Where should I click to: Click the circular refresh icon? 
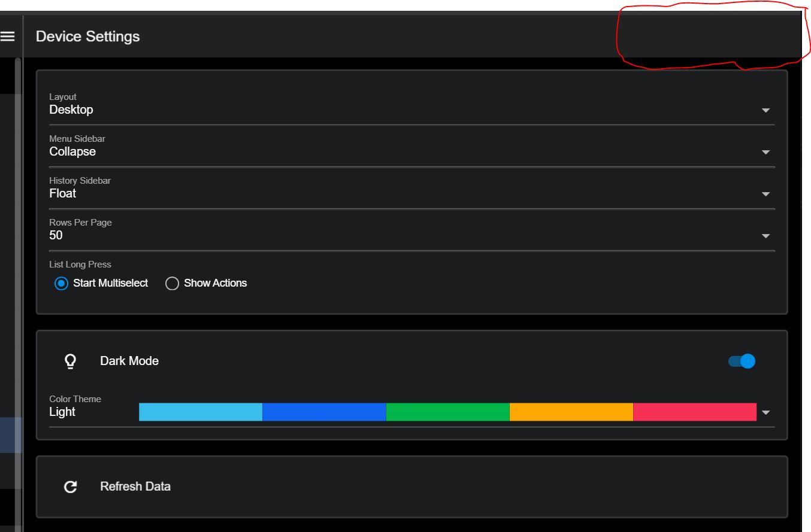(70, 487)
